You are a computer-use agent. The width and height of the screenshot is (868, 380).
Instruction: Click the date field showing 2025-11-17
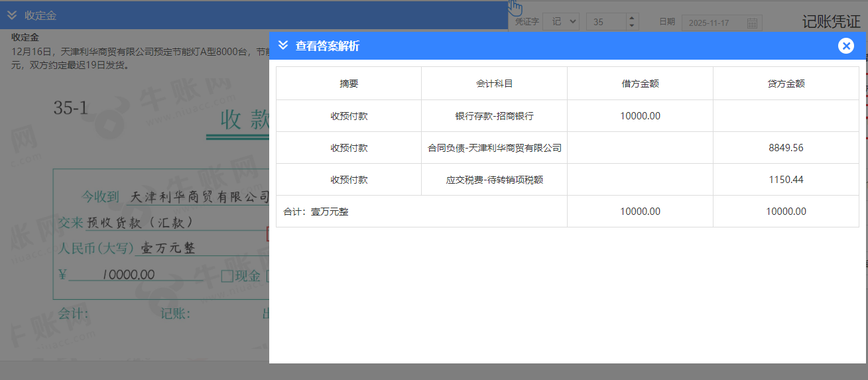pos(713,23)
